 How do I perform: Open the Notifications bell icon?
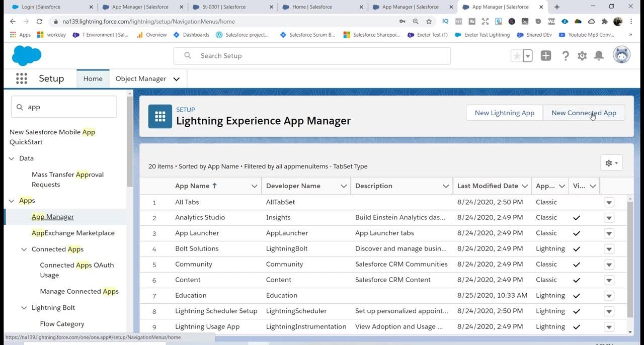pos(599,56)
